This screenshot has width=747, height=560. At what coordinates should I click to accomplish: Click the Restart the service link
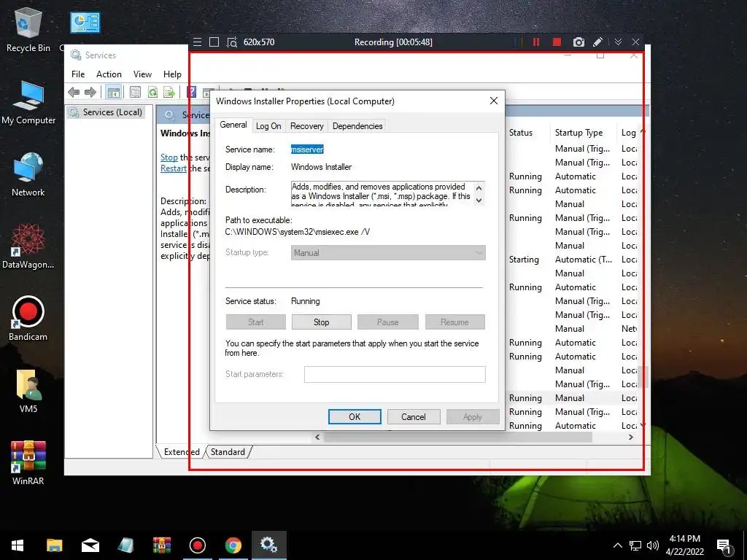[x=174, y=168]
